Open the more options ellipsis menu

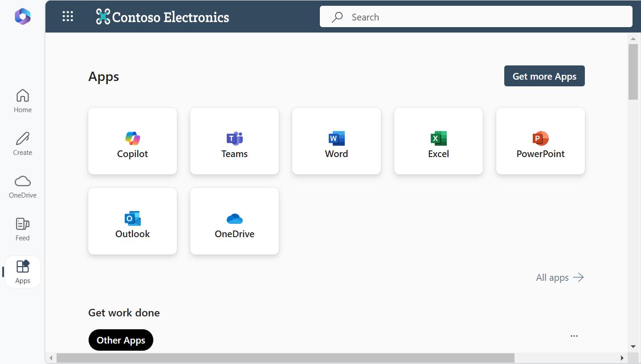point(574,336)
